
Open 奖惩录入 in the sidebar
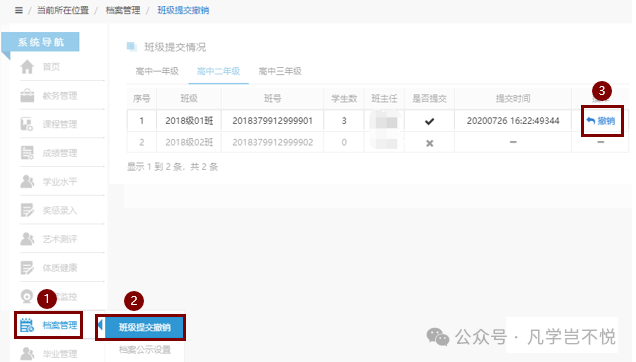60,210
